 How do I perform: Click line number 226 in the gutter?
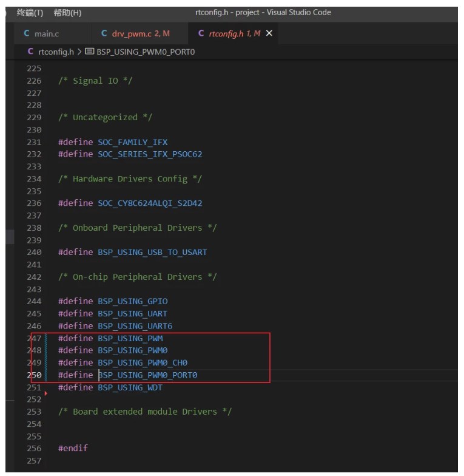[34, 81]
